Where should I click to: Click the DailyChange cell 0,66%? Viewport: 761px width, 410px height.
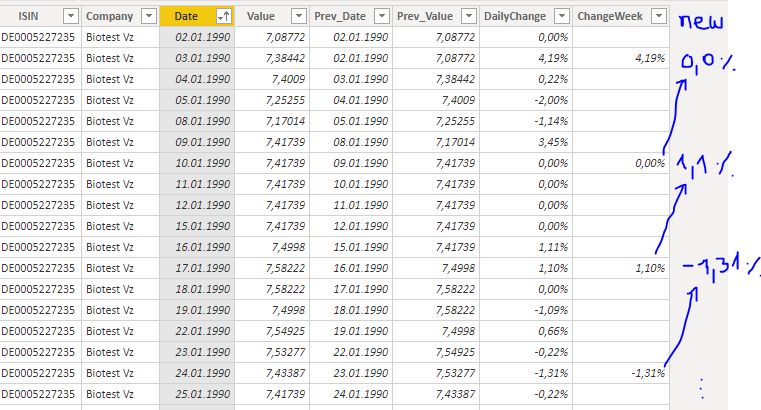[526, 331]
